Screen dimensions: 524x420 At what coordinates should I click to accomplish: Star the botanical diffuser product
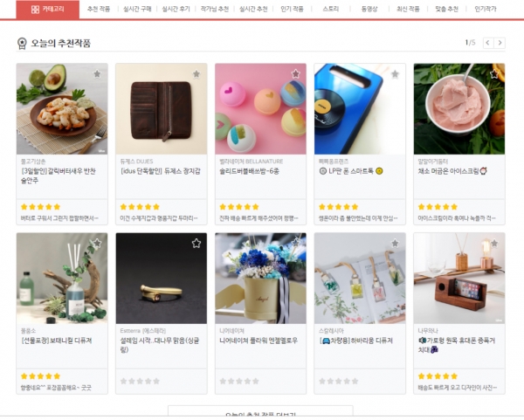pos(97,243)
